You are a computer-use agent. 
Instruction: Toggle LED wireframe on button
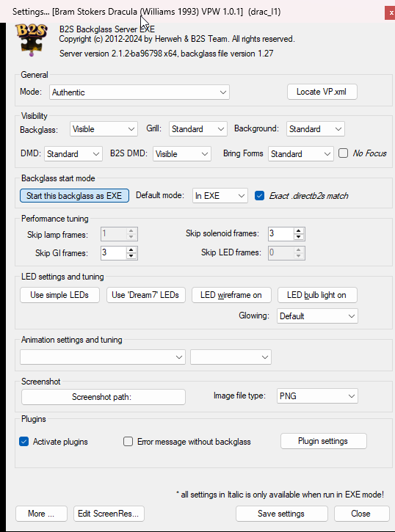point(231,295)
